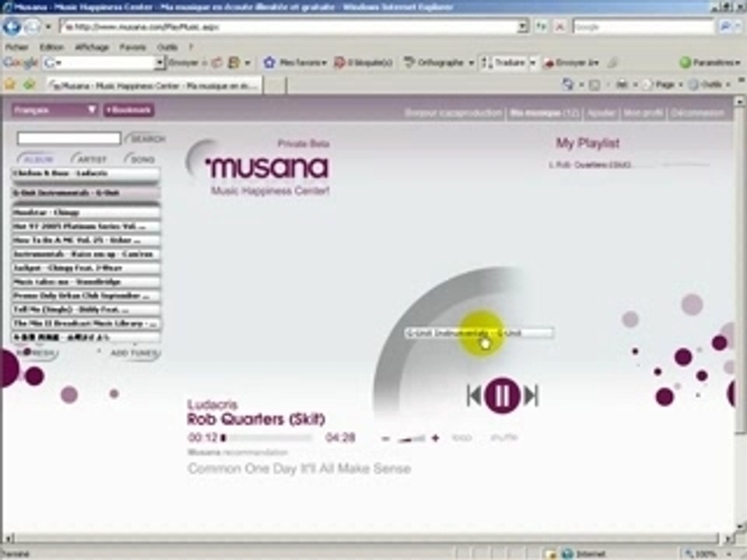
Task: Seek within the track progress bar
Action: click(x=267, y=438)
